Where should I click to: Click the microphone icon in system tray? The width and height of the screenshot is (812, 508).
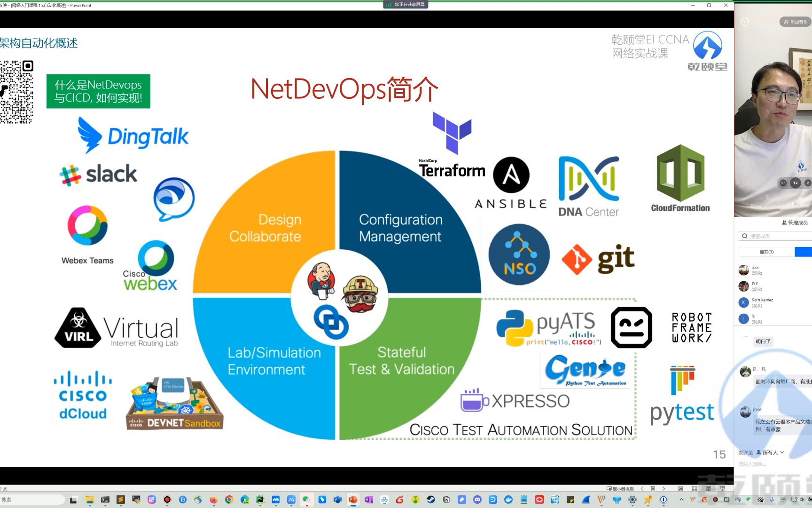(x=772, y=500)
